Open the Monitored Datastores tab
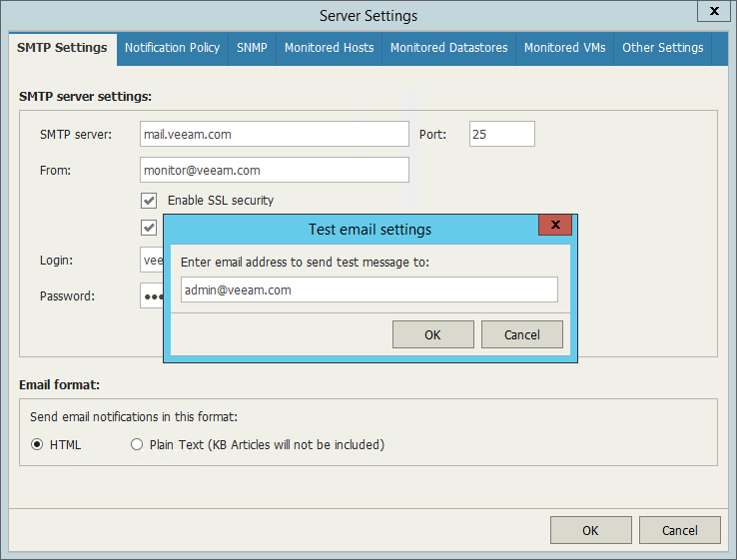This screenshot has height=560, width=737. click(448, 48)
